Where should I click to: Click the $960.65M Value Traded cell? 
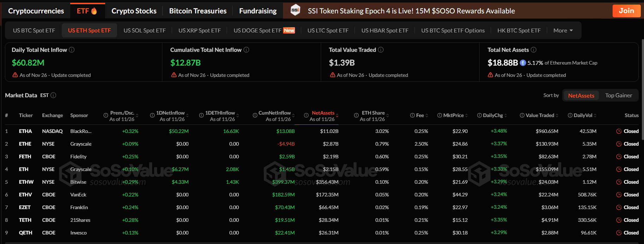pyautogui.click(x=547, y=131)
